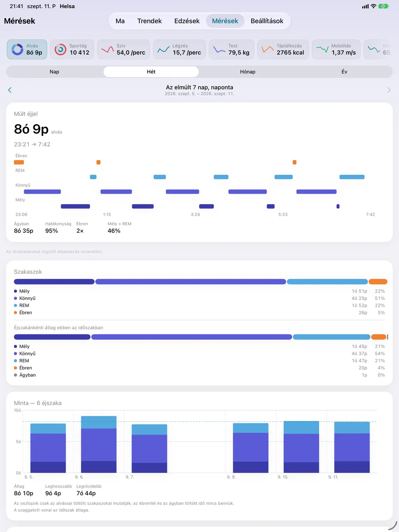The image size is (399, 532).
Task: Tap the Wi-Fi status icon
Action: [x=373, y=6]
